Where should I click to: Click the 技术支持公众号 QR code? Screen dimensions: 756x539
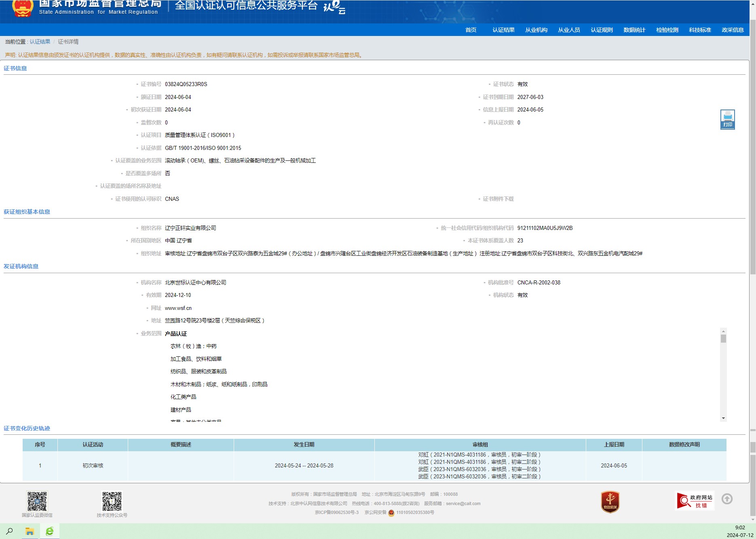pyautogui.click(x=112, y=501)
